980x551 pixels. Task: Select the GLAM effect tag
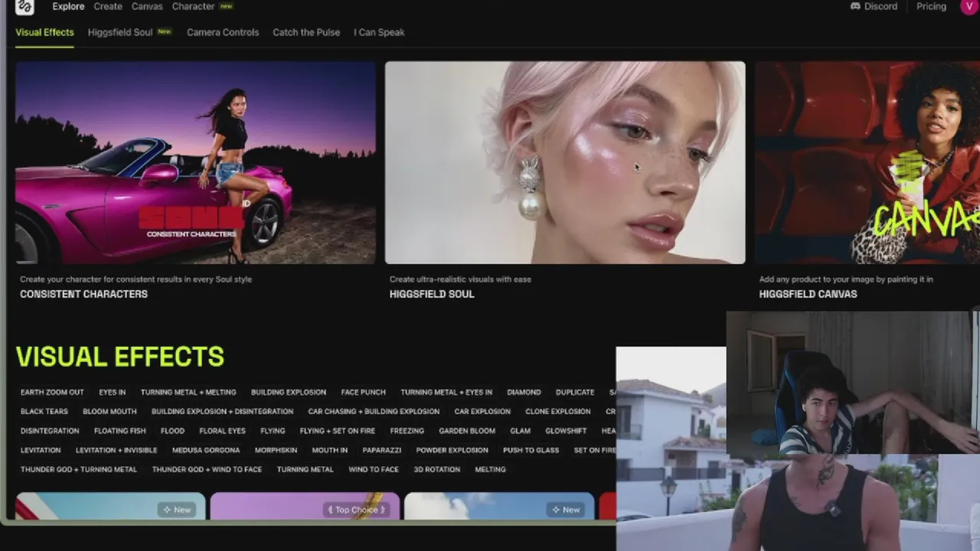coord(521,431)
